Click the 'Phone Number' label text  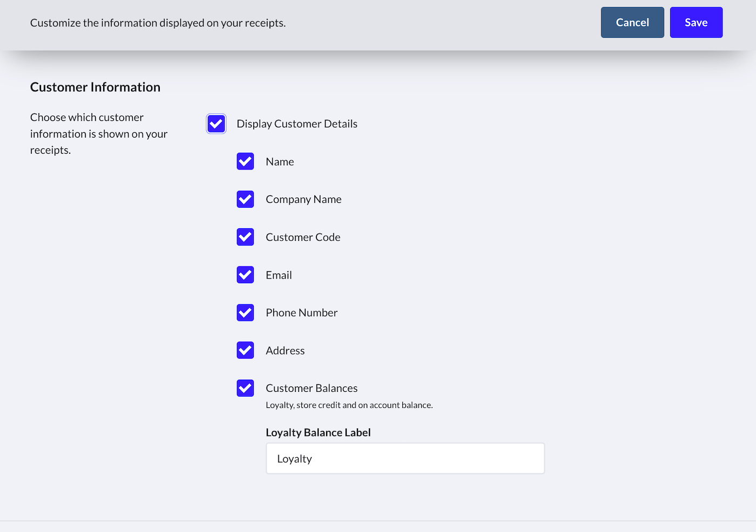[x=301, y=313]
